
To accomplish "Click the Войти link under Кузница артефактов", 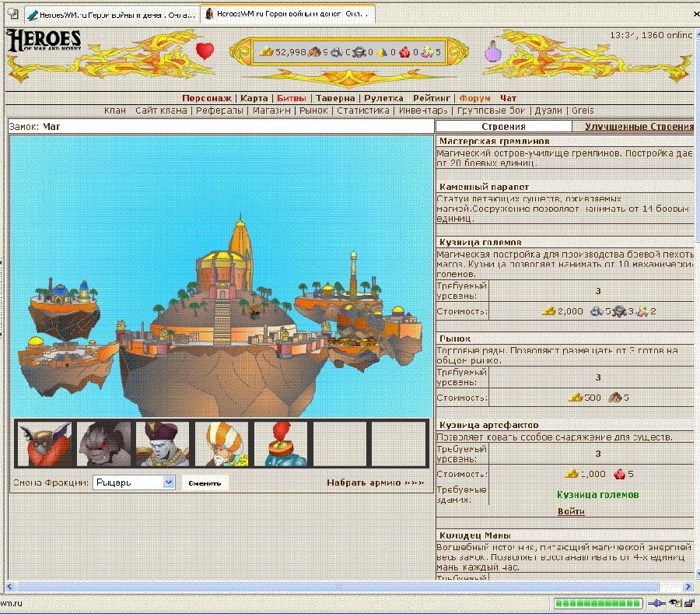I will 571,511.
